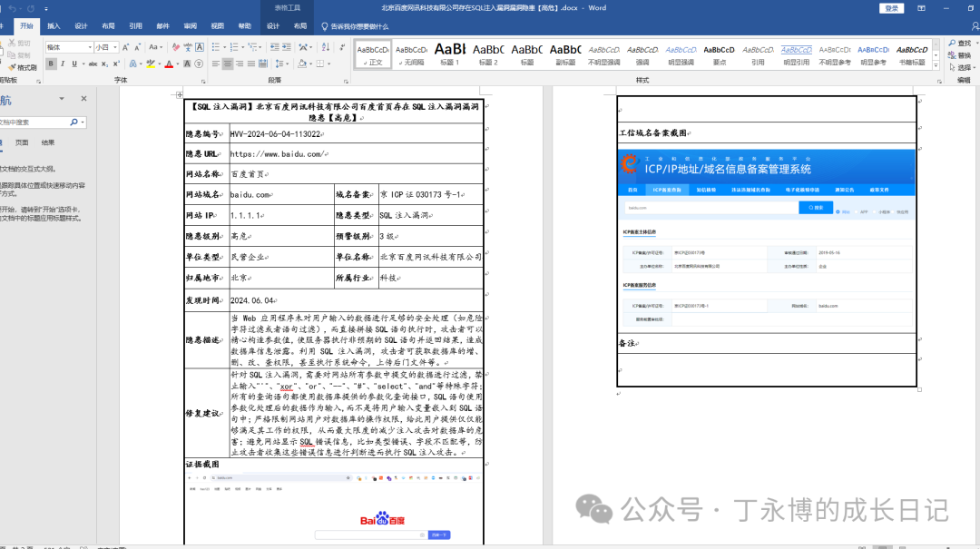Open the Change Case Aa dropdown
Screen dimensions: 980x549
pos(156,47)
